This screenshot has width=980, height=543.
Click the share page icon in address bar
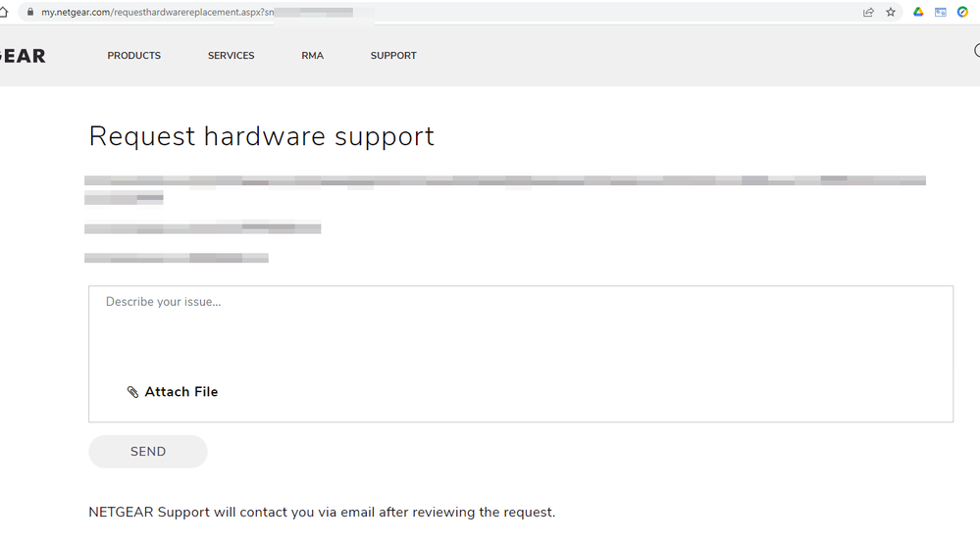[868, 13]
